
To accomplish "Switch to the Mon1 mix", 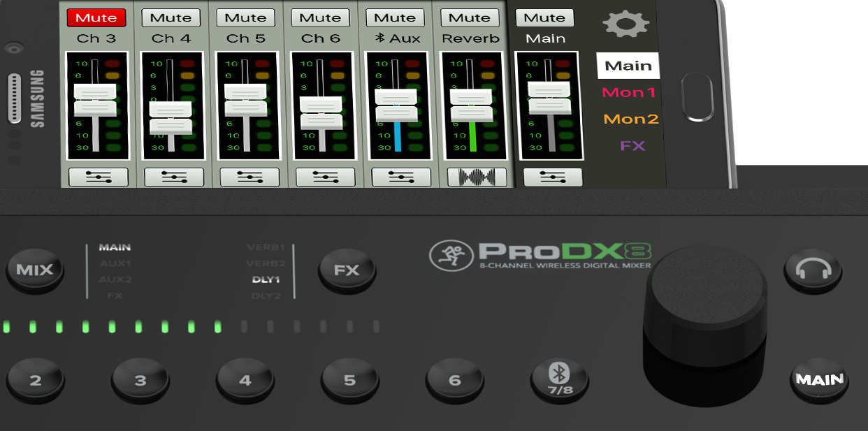I will click(x=629, y=92).
